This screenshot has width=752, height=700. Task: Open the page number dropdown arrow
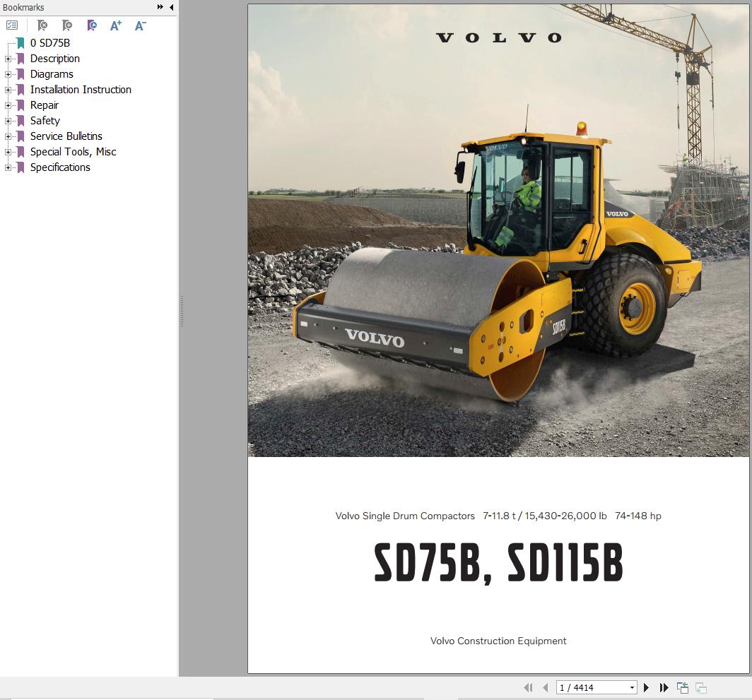click(633, 687)
